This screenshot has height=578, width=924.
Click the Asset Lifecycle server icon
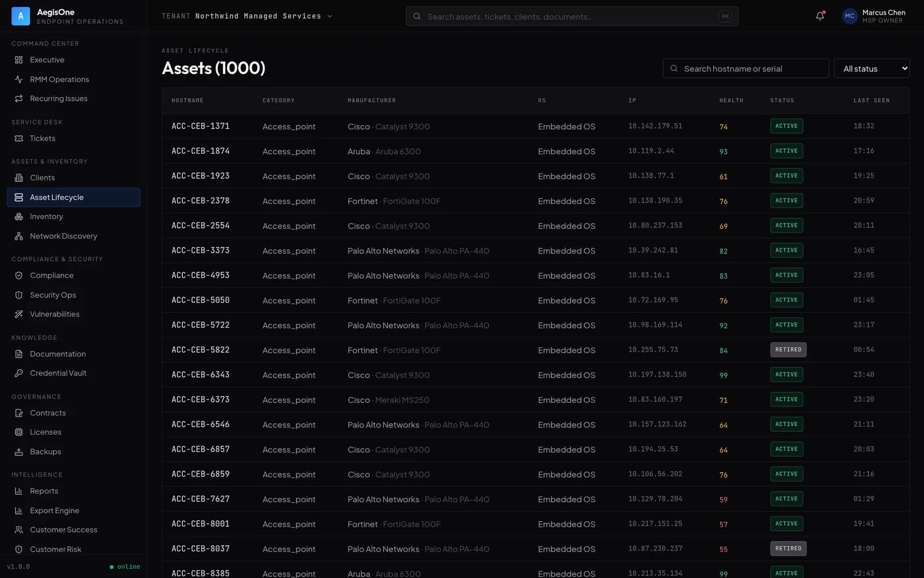[x=18, y=198]
